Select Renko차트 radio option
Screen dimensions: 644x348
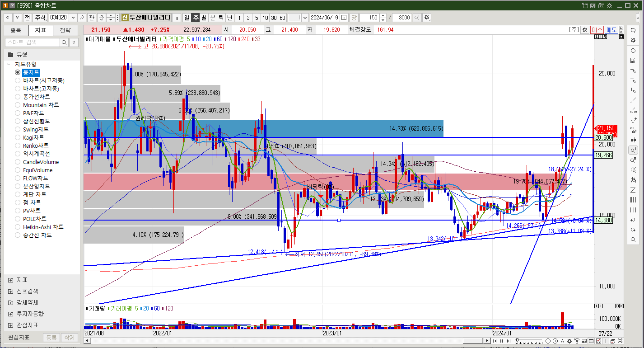(18, 146)
